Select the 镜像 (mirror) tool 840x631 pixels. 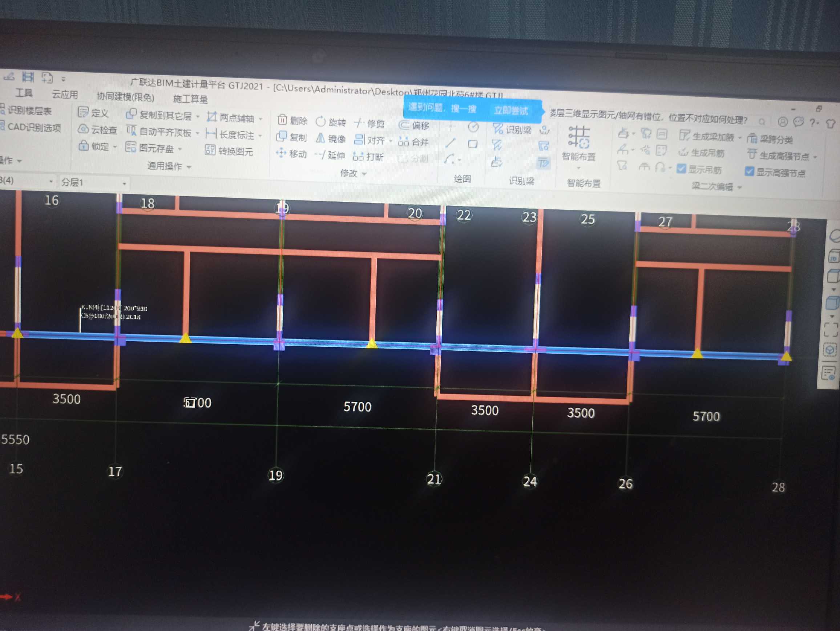coord(331,138)
